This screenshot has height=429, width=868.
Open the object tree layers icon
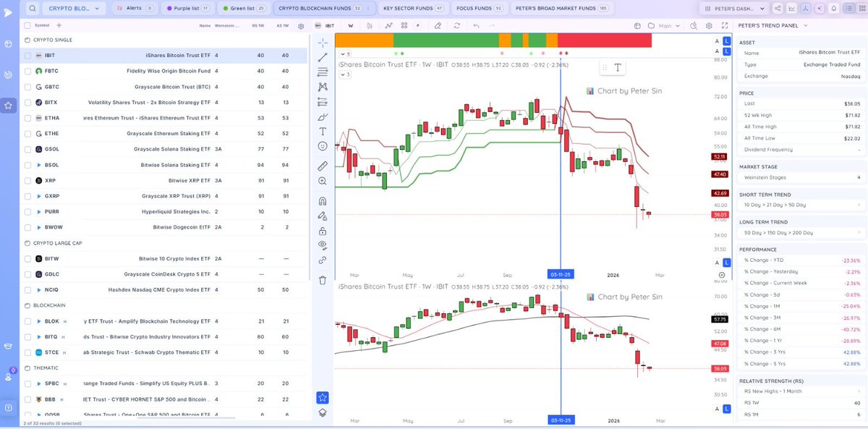[x=323, y=412]
